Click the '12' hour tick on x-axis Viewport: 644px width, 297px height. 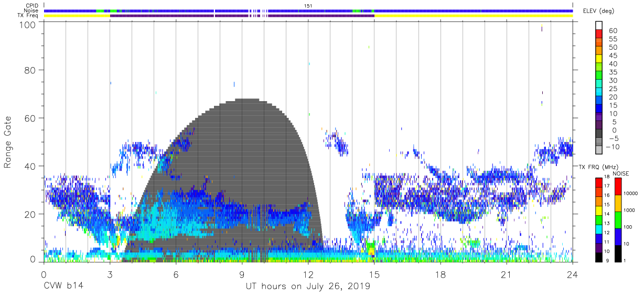click(x=308, y=274)
